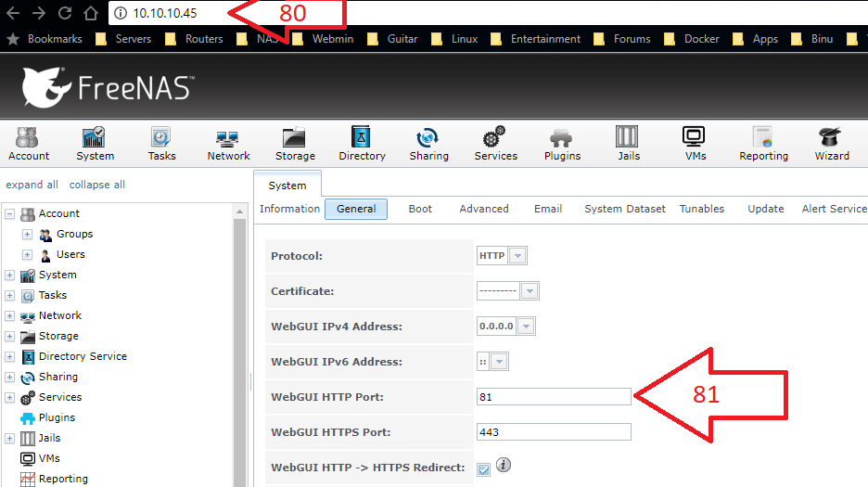Open the top-level System tab
868x487 pixels.
[x=287, y=185]
